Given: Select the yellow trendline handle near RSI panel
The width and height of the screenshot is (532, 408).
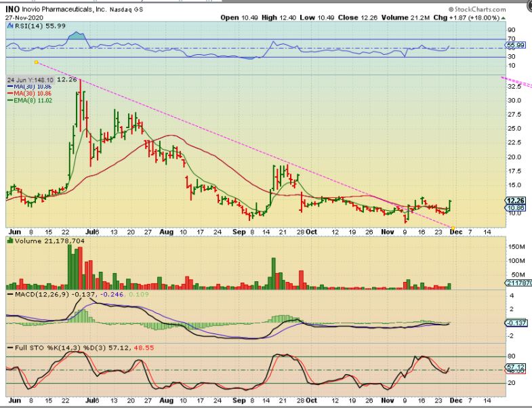Looking at the screenshot, I should click(x=37, y=62).
